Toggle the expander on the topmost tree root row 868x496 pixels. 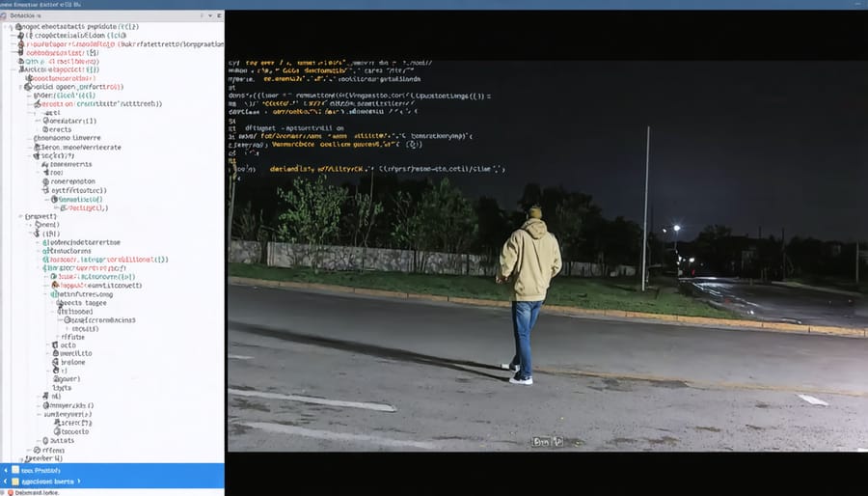point(10,27)
